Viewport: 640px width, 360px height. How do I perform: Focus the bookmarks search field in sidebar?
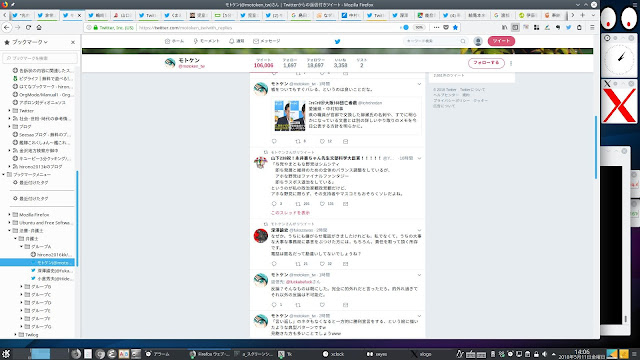tap(40, 58)
